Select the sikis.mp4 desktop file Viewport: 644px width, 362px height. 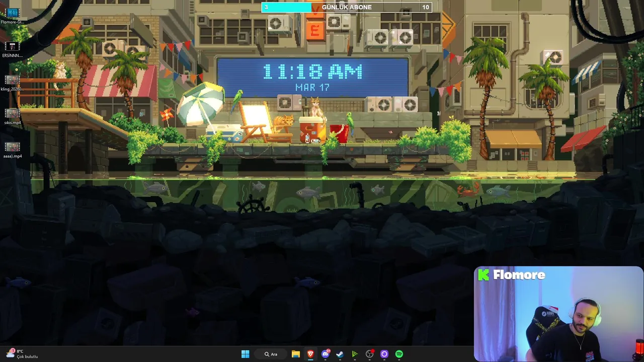(x=12, y=116)
